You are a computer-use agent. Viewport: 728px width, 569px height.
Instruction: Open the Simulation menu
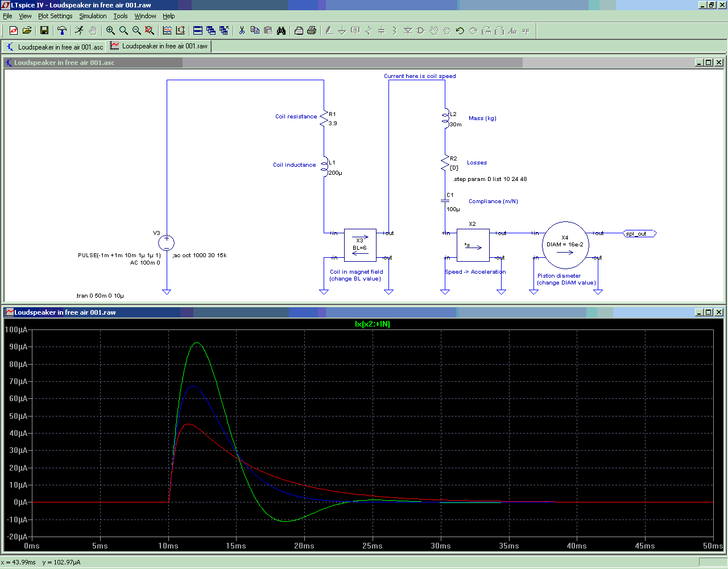[93, 16]
